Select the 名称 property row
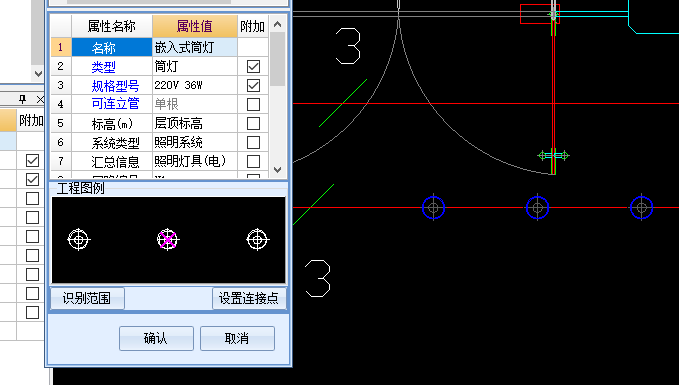The width and height of the screenshot is (679, 385). point(112,47)
